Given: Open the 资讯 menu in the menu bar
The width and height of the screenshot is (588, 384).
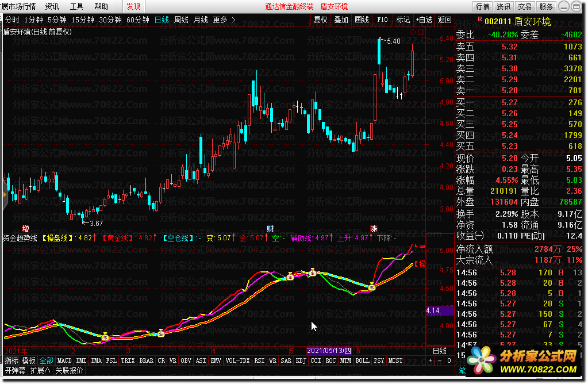Looking at the screenshot, I should [x=52, y=6].
